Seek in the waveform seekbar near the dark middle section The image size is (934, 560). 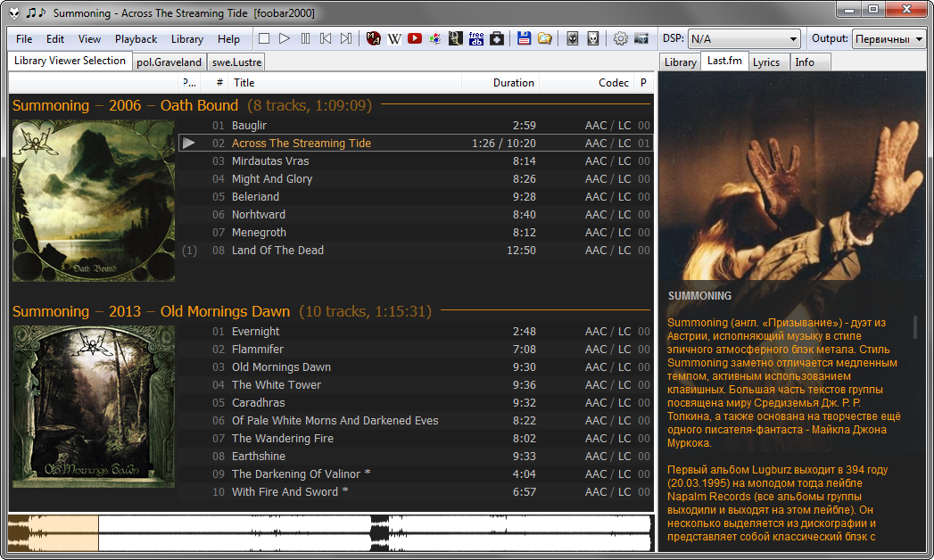click(379, 532)
